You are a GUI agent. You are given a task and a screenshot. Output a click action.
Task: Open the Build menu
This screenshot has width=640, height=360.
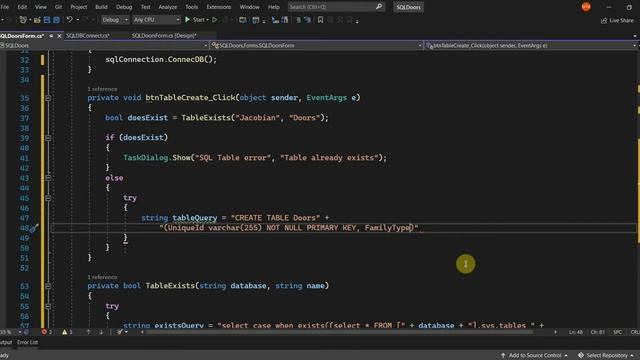tap(101, 7)
